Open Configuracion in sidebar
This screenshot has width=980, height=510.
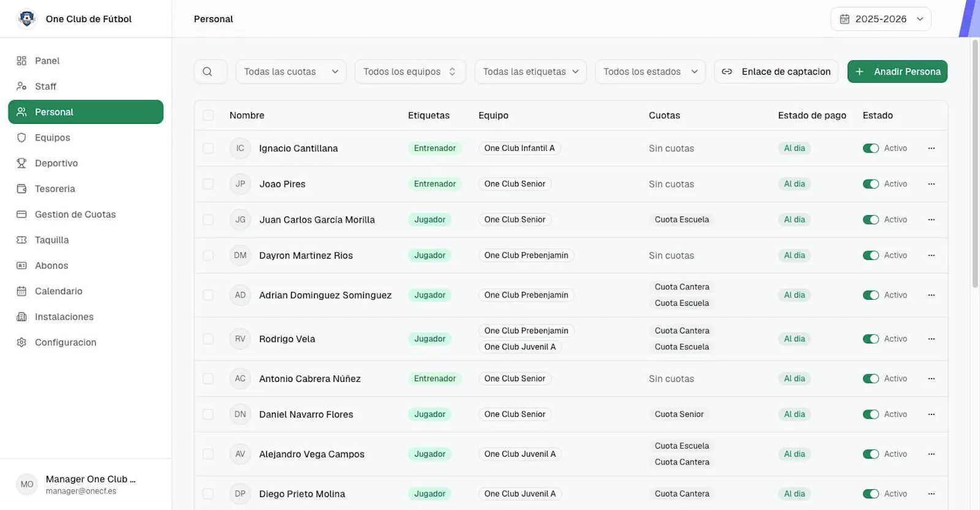pos(86,343)
